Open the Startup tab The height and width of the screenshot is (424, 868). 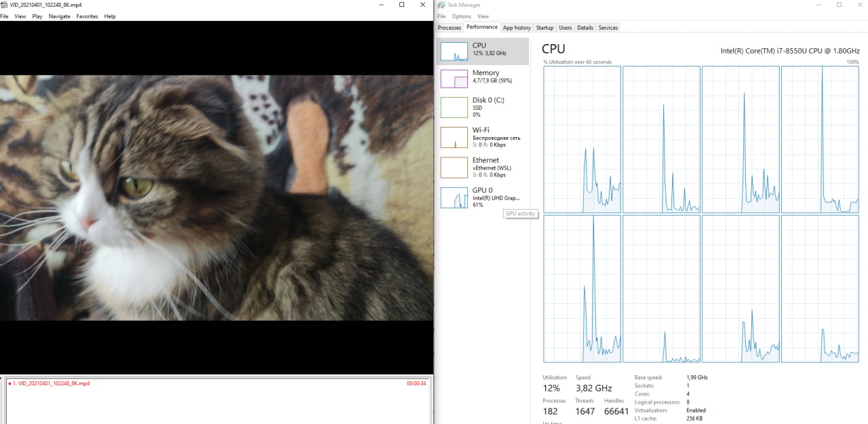pyautogui.click(x=545, y=28)
